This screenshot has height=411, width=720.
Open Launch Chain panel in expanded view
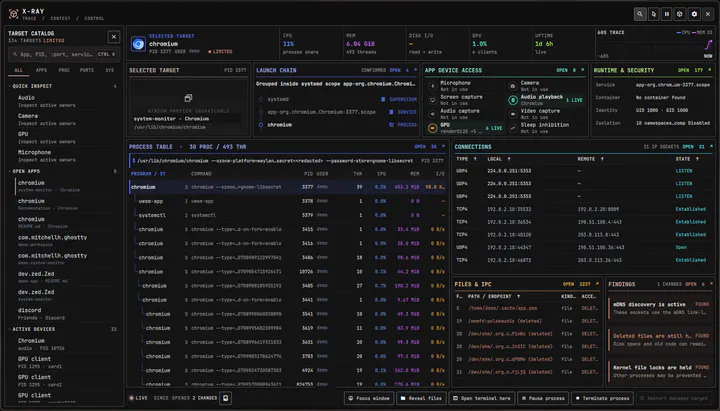(416, 70)
